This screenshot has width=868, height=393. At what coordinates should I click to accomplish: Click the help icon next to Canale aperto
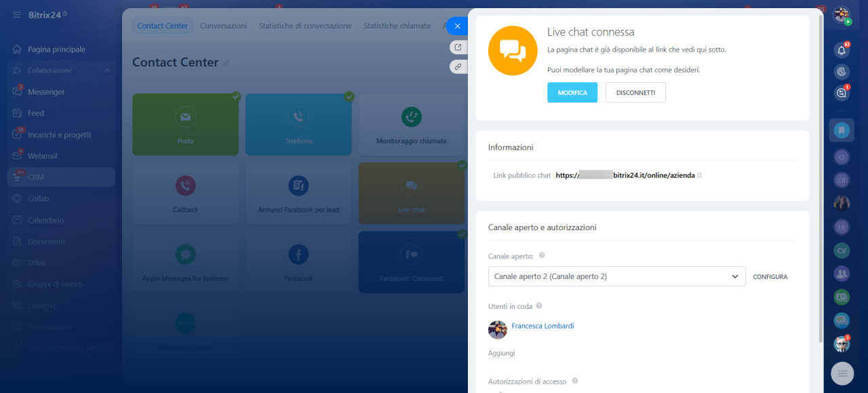[x=542, y=256]
